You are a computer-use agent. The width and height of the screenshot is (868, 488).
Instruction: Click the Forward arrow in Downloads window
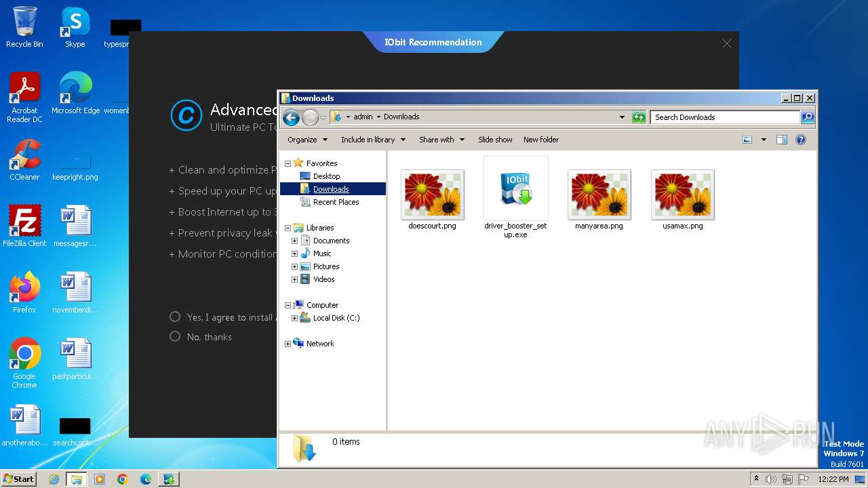(x=310, y=117)
